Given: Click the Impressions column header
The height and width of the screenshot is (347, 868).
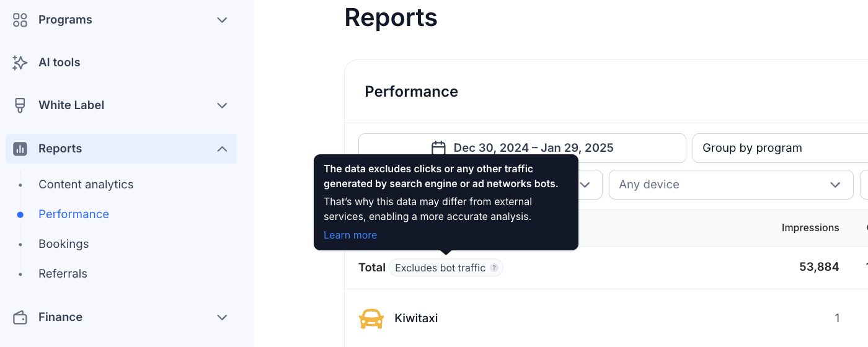Looking at the screenshot, I should 810,228.
